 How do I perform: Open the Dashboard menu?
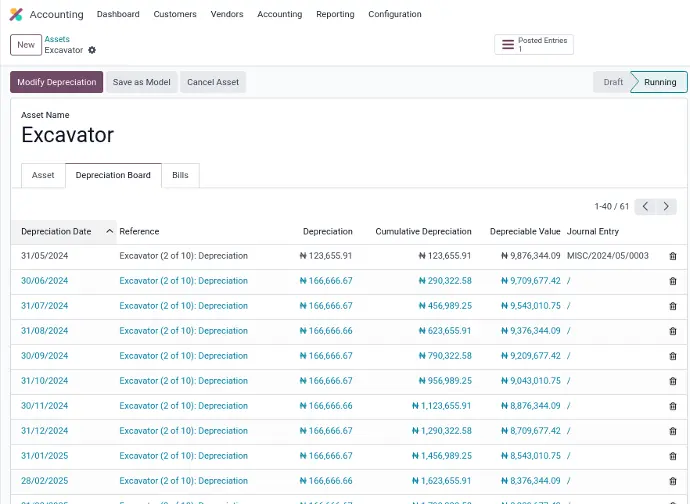coord(118,14)
